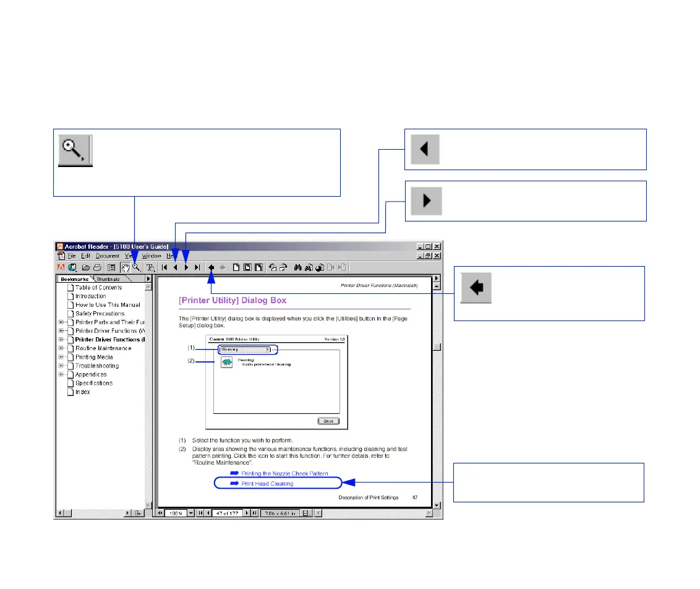Open the File menu

coord(72,256)
